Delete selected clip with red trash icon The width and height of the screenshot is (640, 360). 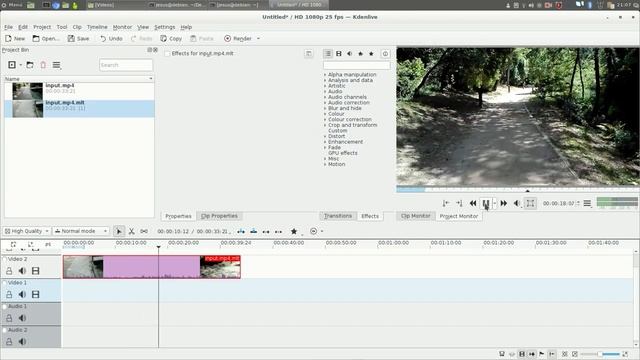coord(43,65)
